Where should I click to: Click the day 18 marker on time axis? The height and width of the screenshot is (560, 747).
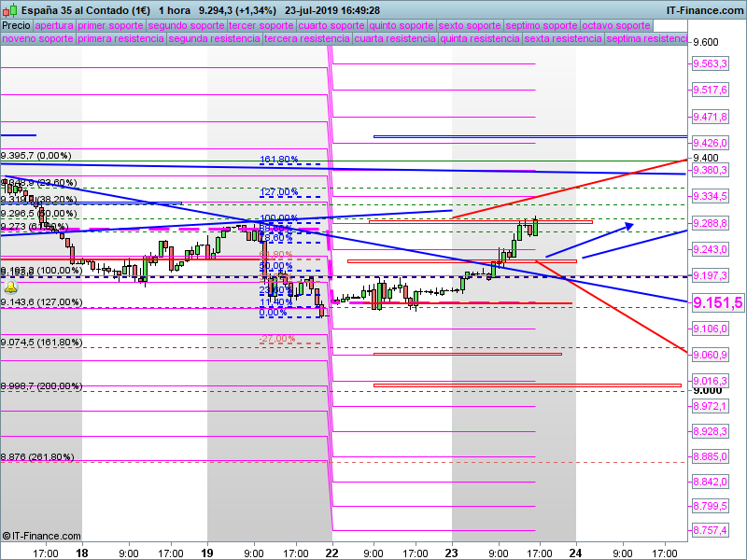(82, 553)
